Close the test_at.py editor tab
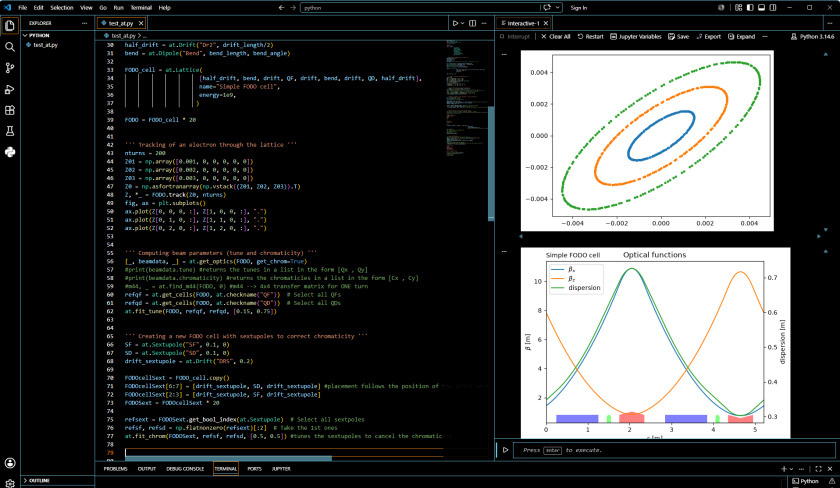The image size is (840, 488). coord(141,24)
